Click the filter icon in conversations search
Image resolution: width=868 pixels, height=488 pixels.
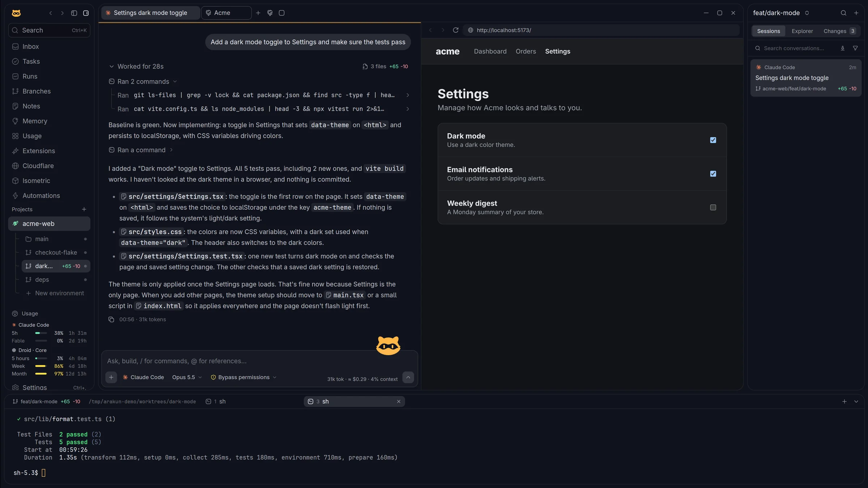[x=855, y=48]
